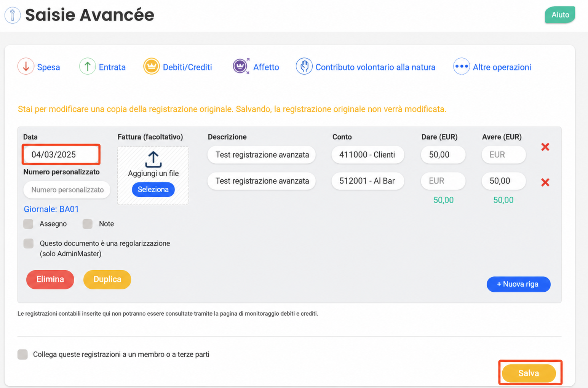This screenshot has width=588, height=388.
Task: Edit first row Descrizione Test registrazione avanzata
Action: pyautogui.click(x=262, y=155)
